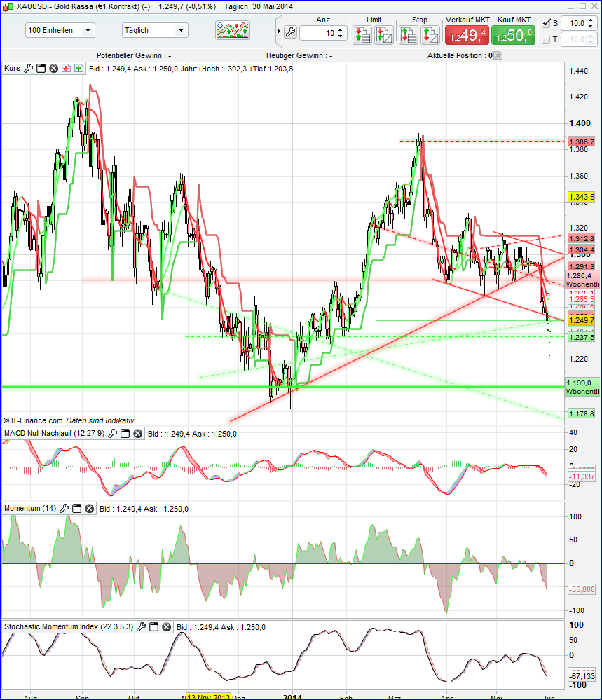
Task: Open the MACD Null Nachlauf settings wrench
Action: 111,434
